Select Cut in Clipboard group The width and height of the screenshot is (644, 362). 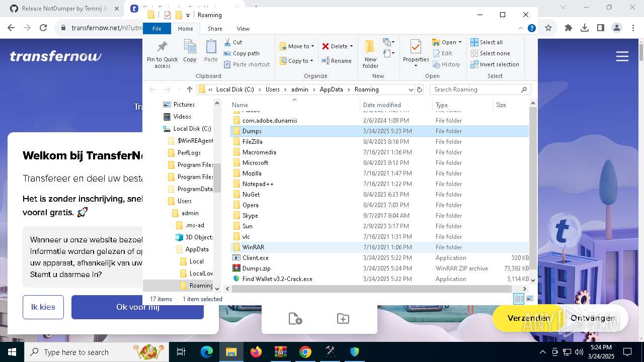pos(233,42)
